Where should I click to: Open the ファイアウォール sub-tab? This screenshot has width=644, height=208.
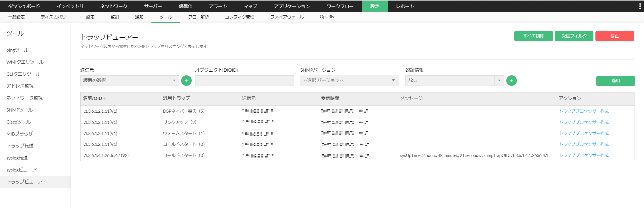click(x=287, y=17)
